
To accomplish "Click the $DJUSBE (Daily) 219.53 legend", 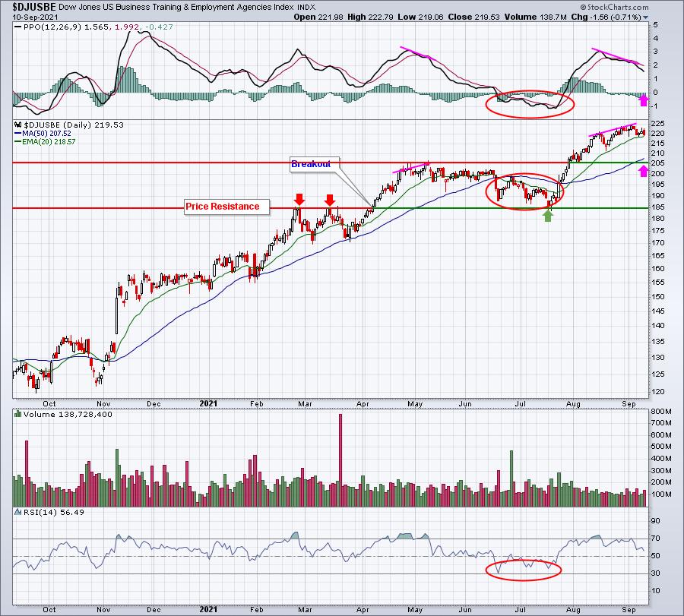I will (x=74, y=125).
